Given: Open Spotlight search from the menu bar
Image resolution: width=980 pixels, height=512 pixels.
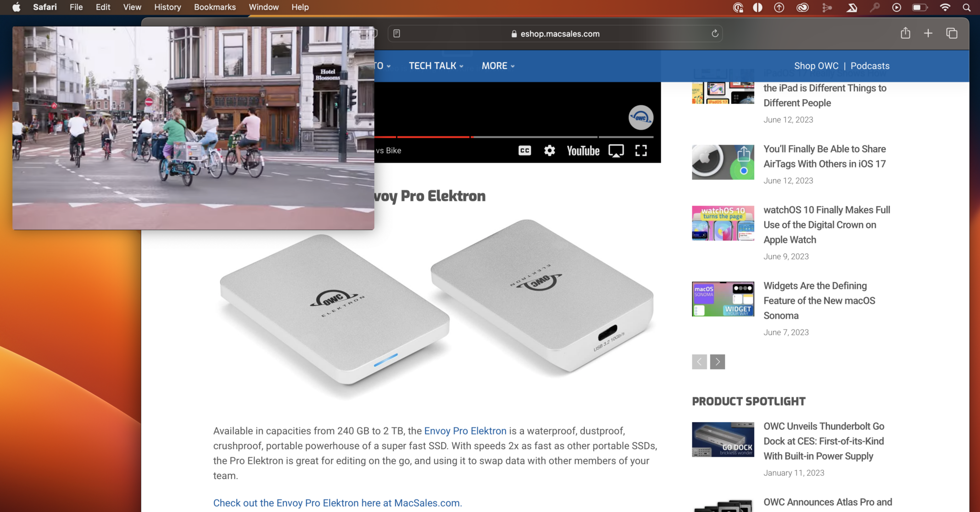Looking at the screenshot, I should (967, 7).
